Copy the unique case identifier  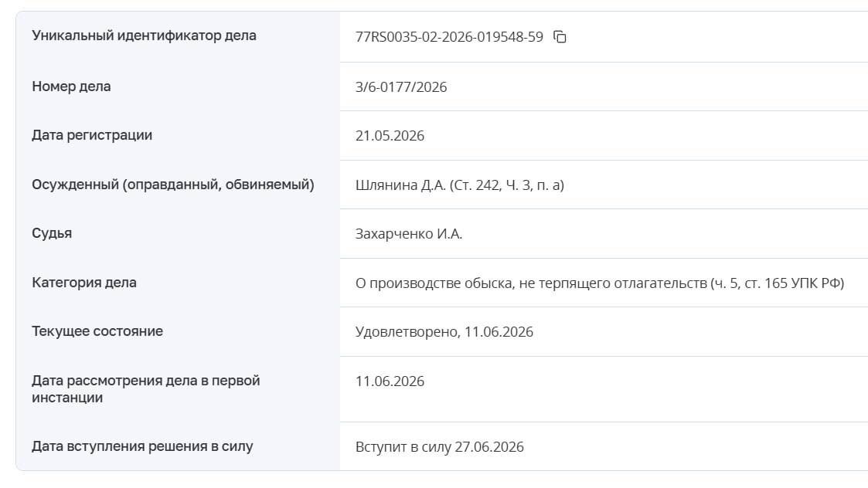pos(560,37)
